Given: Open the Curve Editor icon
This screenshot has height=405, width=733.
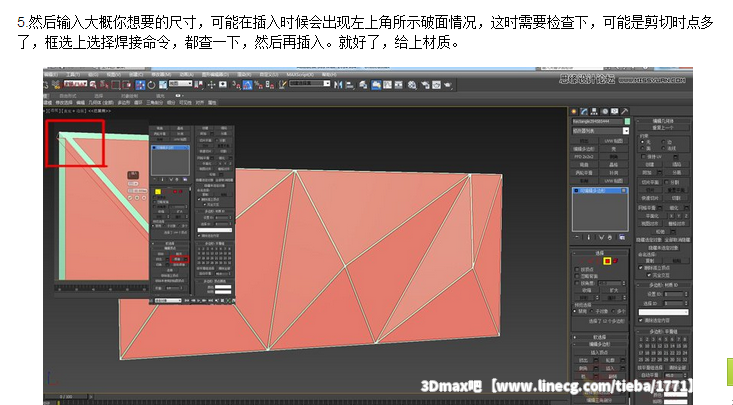Looking at the screenshot, I should coord(387,85).
